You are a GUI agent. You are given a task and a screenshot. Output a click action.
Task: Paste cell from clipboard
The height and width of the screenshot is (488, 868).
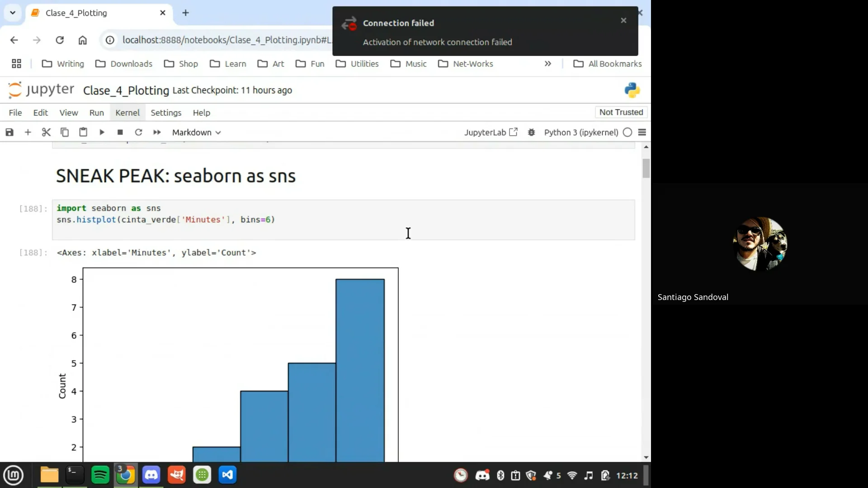pyautogui.click(x=83, y=132)
